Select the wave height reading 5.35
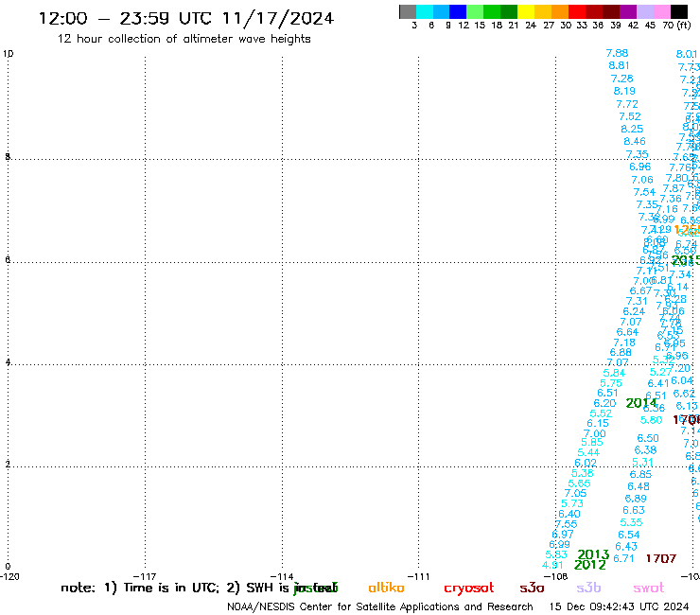 [631, 522]
